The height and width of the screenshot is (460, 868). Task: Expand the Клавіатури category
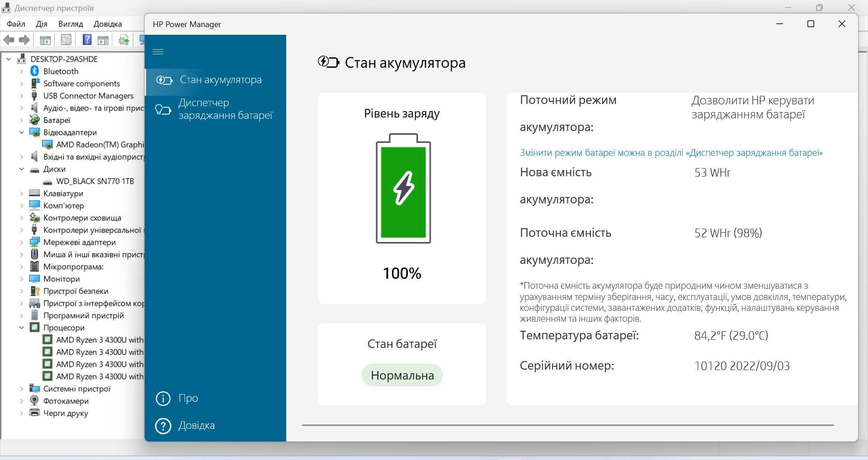21,193
